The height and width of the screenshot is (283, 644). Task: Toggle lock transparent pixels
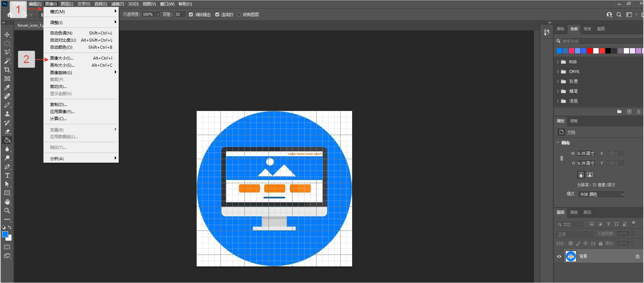(571, 243)
